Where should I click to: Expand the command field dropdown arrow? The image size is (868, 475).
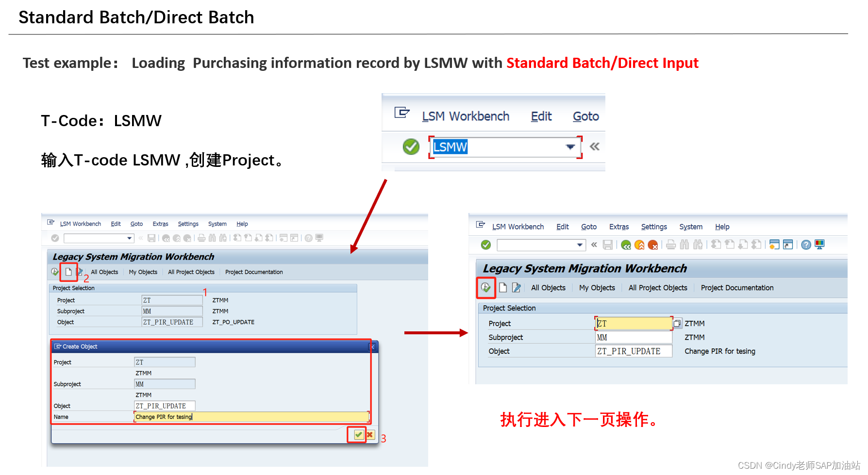coord(580,245)
